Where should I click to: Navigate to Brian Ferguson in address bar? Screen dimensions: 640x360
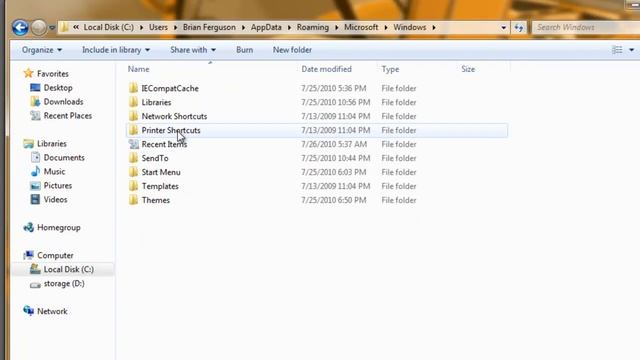point(209,27)
